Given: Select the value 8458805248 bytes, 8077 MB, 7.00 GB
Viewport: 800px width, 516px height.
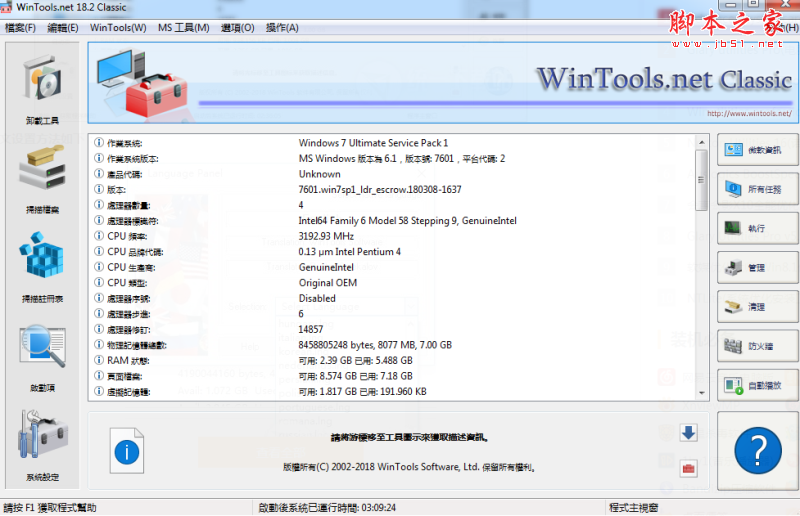Looking at the screenshot, I should (375, 345).
